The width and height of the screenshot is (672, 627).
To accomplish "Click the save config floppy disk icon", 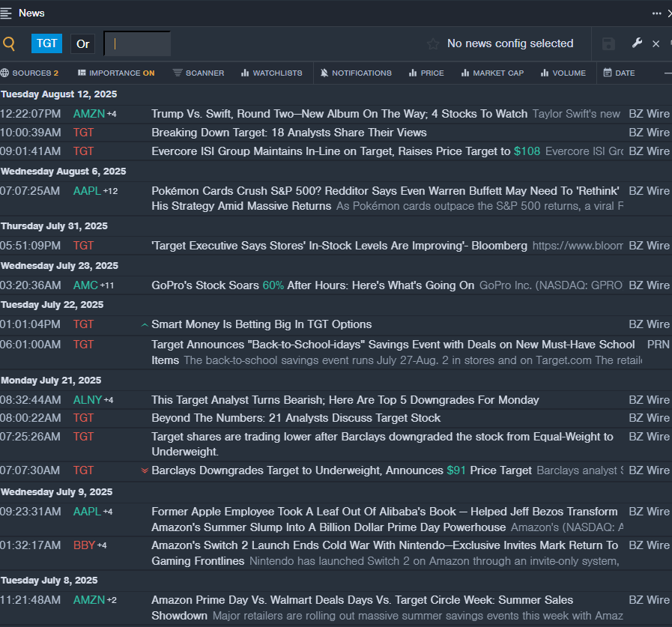I will coord(608,43).
